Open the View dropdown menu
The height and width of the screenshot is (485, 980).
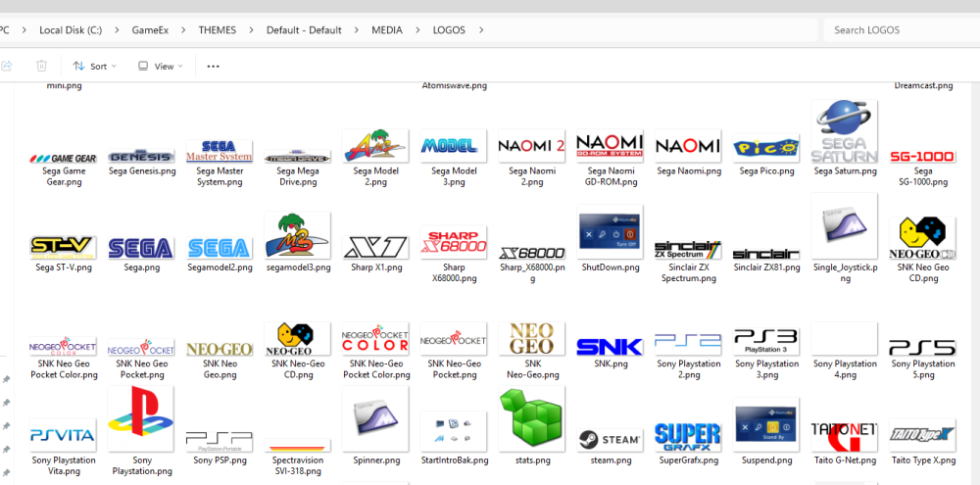(x=161, y=66)
